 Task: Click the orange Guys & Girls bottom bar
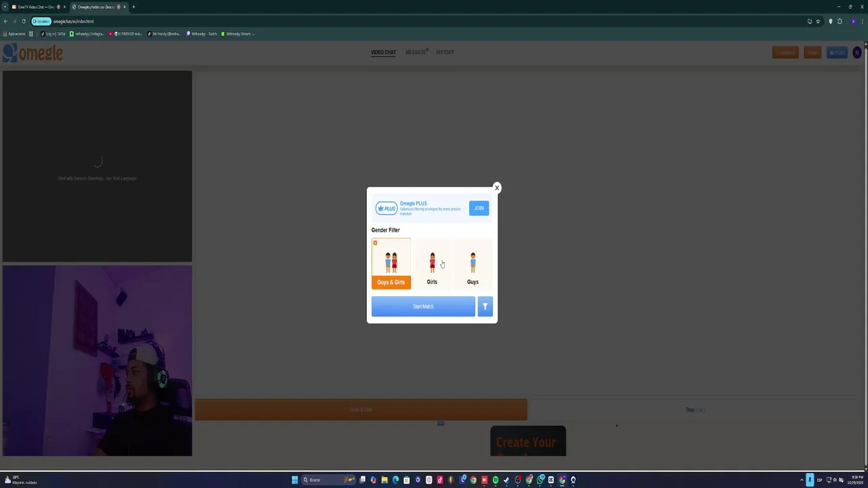[x=361, y=409]
